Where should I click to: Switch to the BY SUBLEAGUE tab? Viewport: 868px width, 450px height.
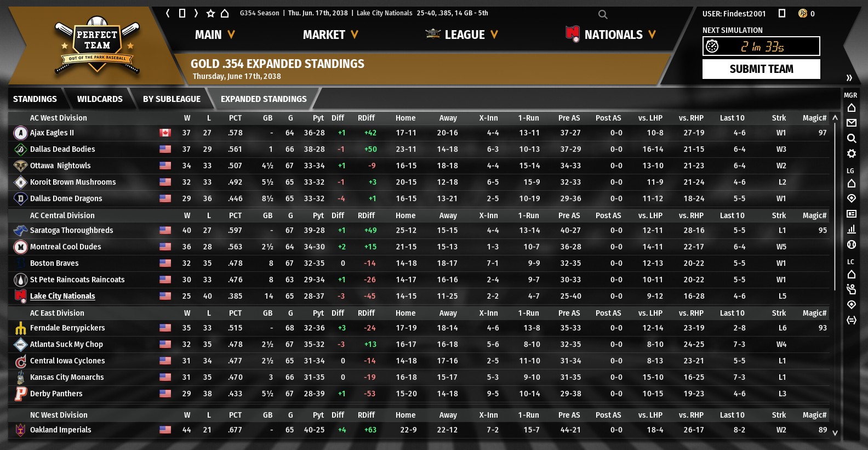[172, 99]
